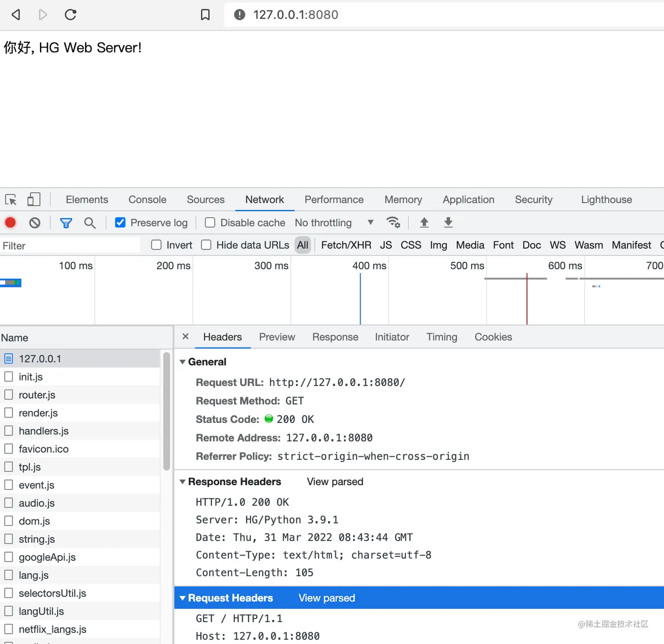This screenshot has width=664, height=644.
Task: Enable the Disable cache checkbox
Action: pyautogui.click(x=210, y=223)
